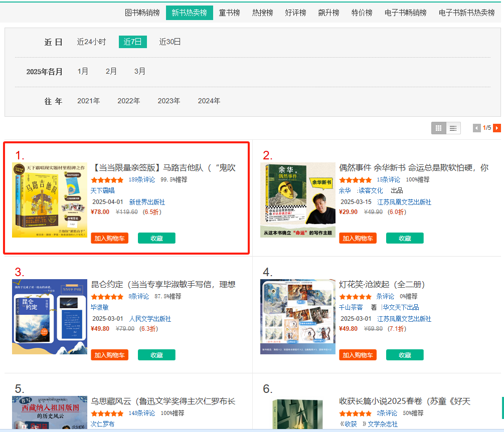Filter by 近7日
The width and height of the screenshot is (504, 432).
(133, 42)
